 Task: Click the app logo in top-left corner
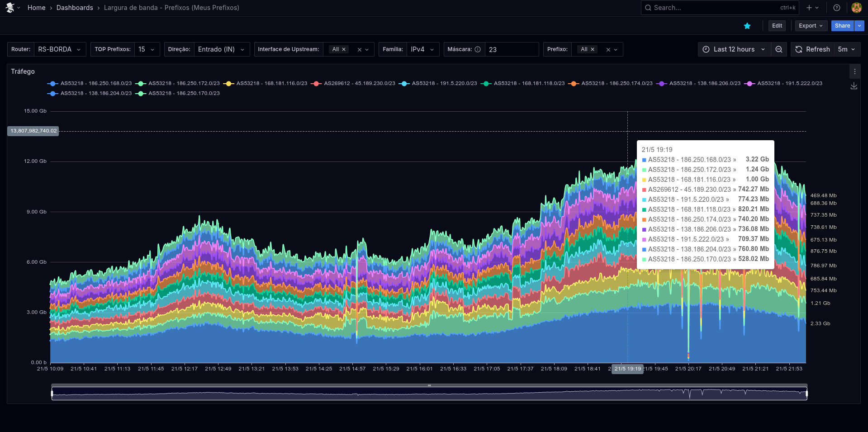[x=10, y=8]
